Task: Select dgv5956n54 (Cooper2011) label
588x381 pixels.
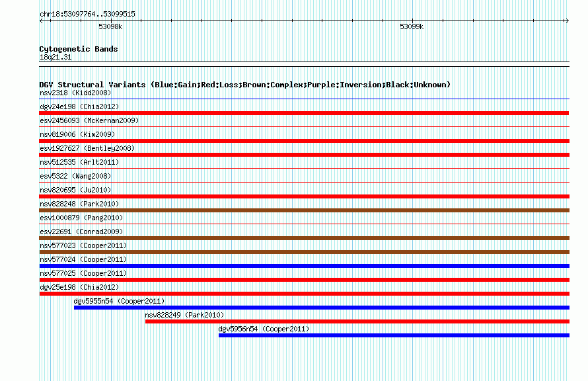Action: [x=264, y=329]
